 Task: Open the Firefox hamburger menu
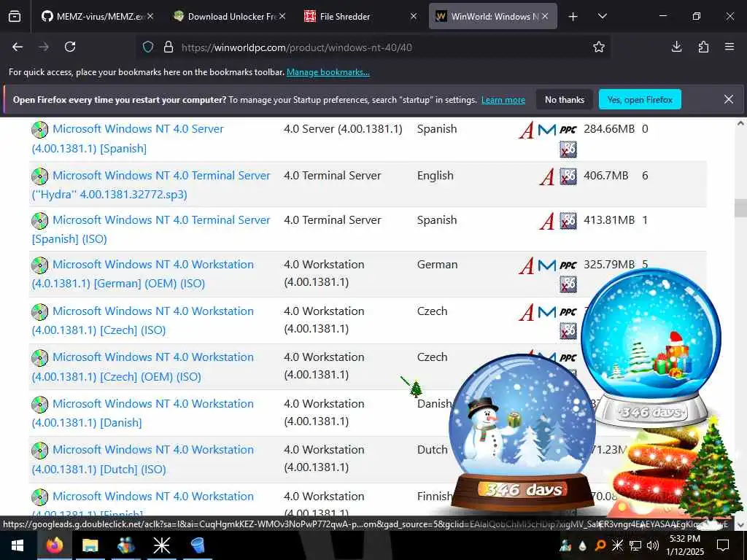[x=729, y=47]
